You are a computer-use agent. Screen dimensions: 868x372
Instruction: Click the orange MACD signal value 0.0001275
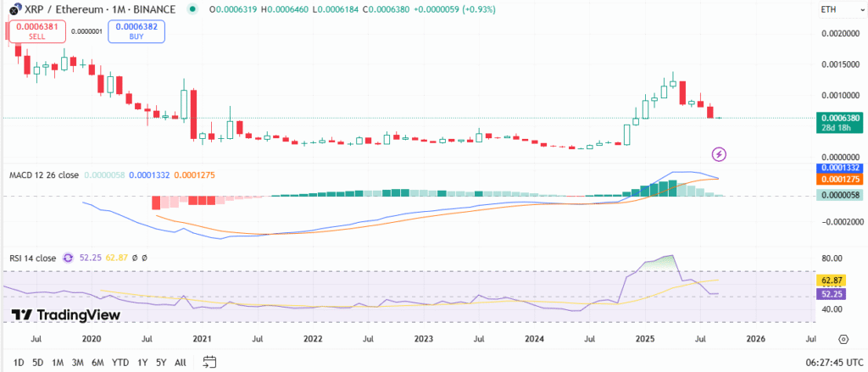[x=838, y=179]
